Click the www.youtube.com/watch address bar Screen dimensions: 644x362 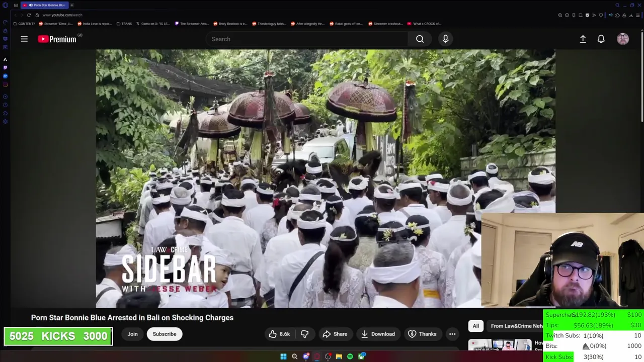[62, 15]
